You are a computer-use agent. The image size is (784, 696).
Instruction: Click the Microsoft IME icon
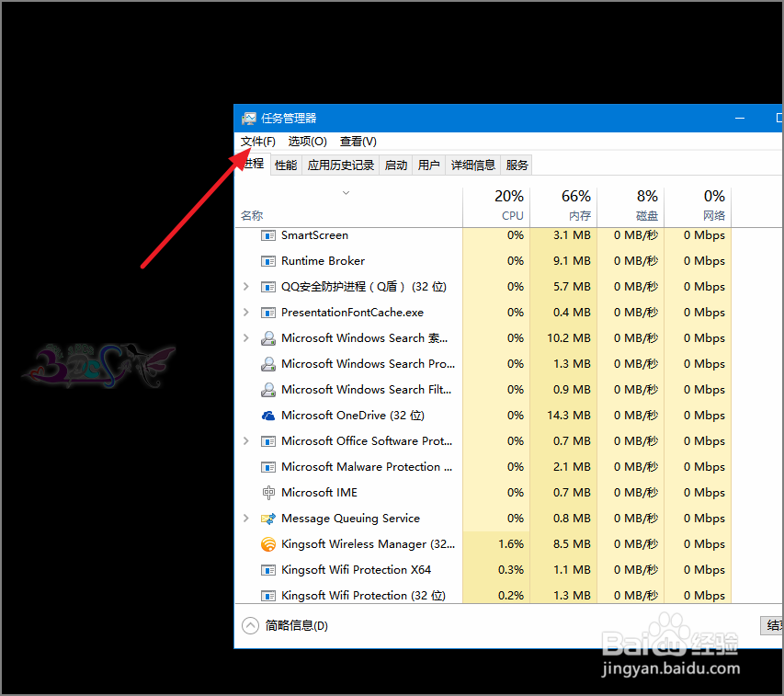[x=268, y=493]
